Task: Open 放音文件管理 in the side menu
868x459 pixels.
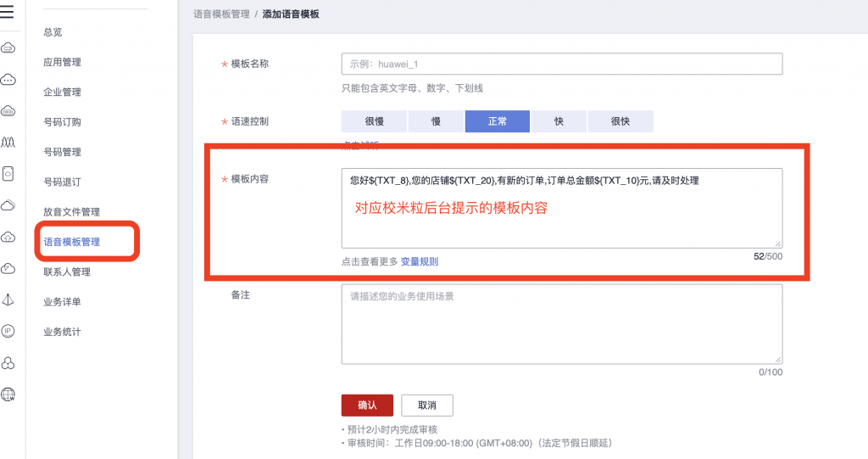Action: pos(72,212)
